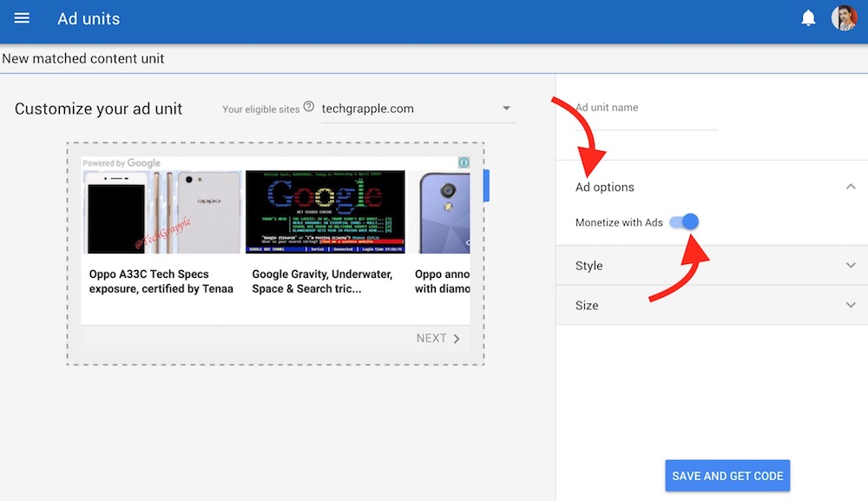Expand the Style section
This screenshot has height=501, width=868.
tap(850, 266)
